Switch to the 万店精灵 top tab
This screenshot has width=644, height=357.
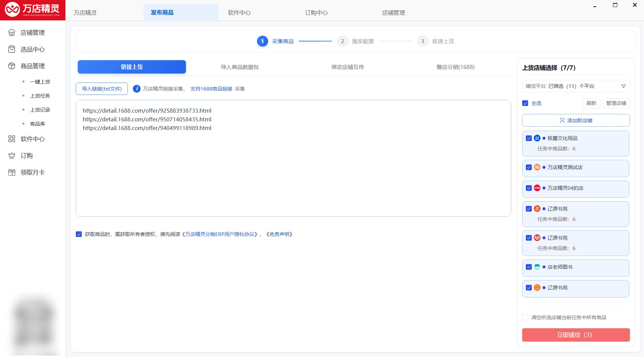85,13
